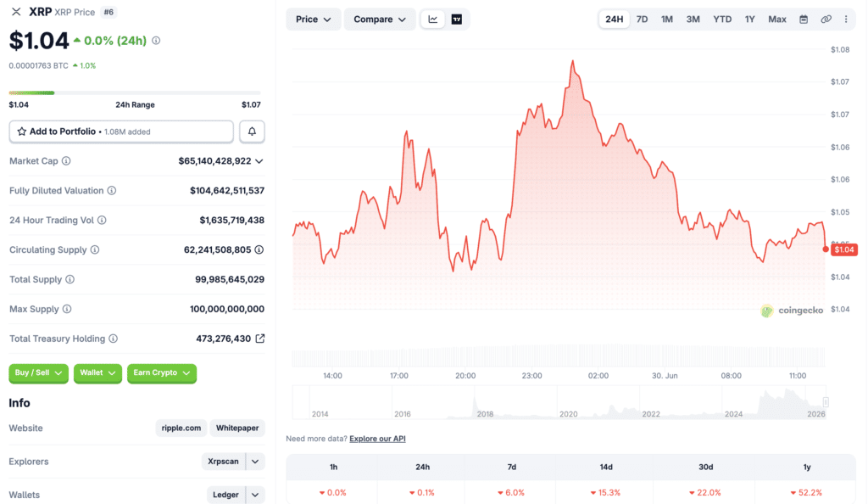The width and height of the screenshot is (868, 504).
Task: Open Fully Diluted Valuation info icon
Action: (x=112, y=191)
